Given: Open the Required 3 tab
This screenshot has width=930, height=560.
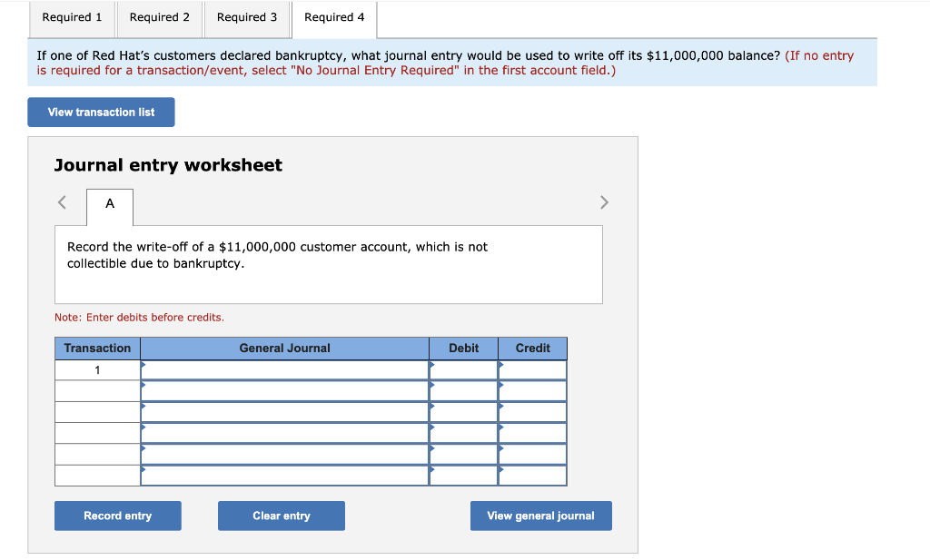Looking at the screenshot, I should [246, 17].
